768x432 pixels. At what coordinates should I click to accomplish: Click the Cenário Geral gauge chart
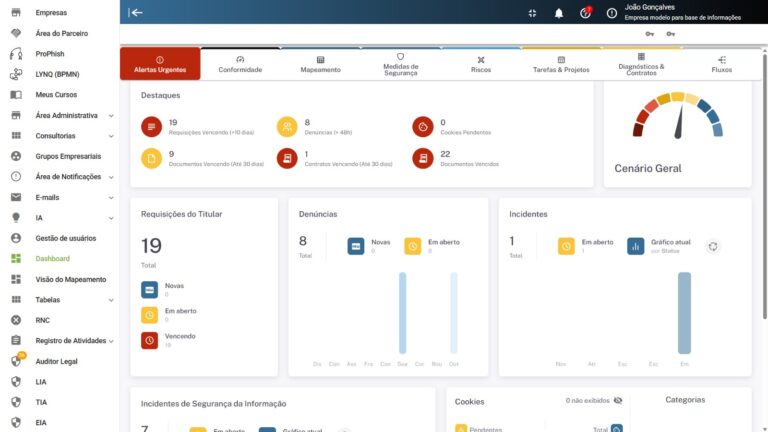[x=677, y=116]
